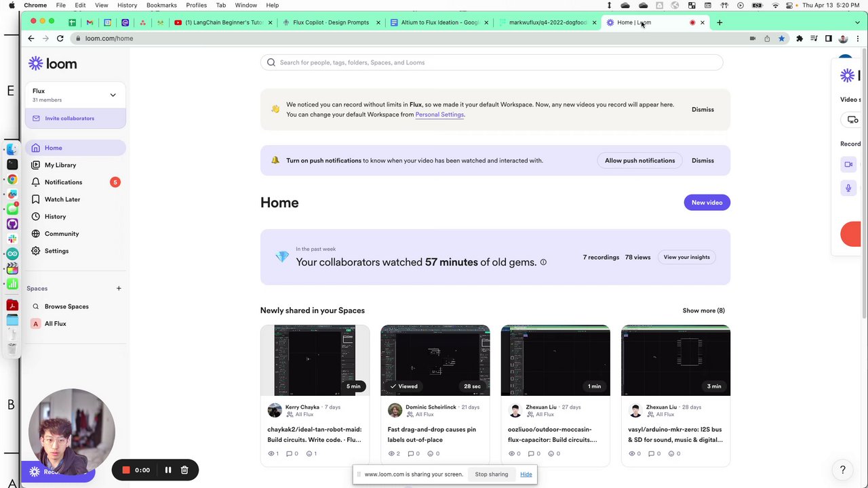This screenshot has height=488, width=868.
Task: Switch to markwuflux/q4-2022-dogfood tab
Action: click(547, 22)
